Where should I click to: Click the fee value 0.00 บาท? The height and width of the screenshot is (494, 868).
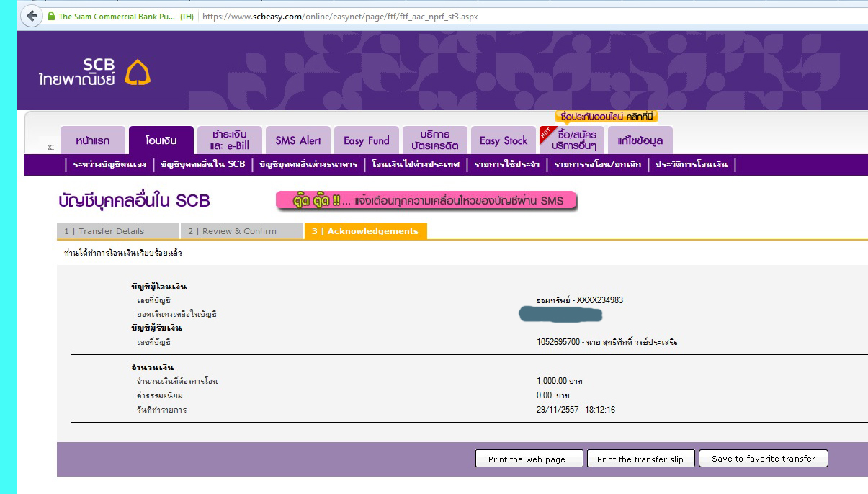553,395
